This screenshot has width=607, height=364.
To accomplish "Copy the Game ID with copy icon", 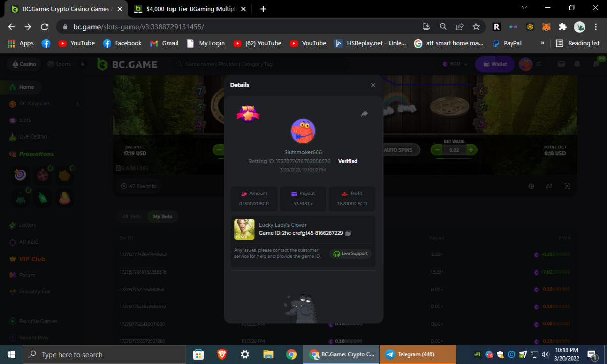I will [x=348, y=233].
